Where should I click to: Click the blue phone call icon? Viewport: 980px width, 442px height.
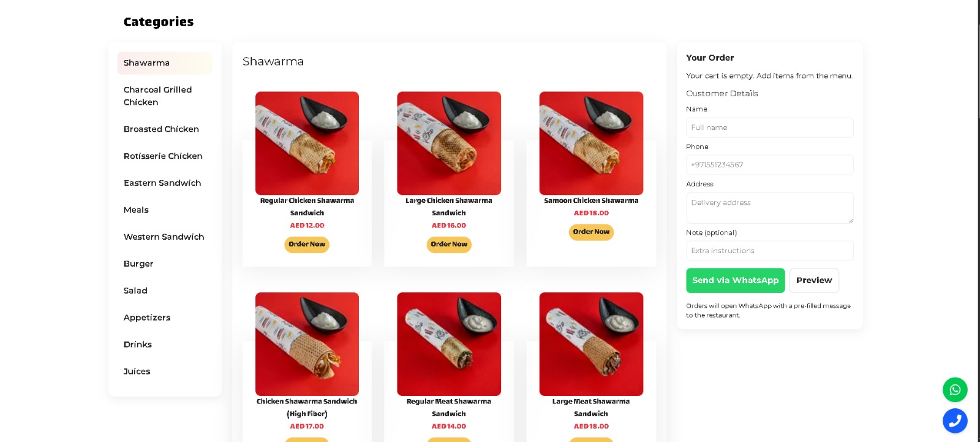click(x=955, y=421)
